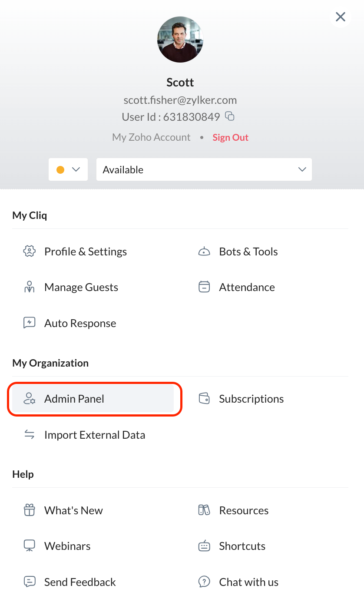The height and width of the screenshot is (602, 364).
Task: Close the profile panel
Action: tap(341, 17)
